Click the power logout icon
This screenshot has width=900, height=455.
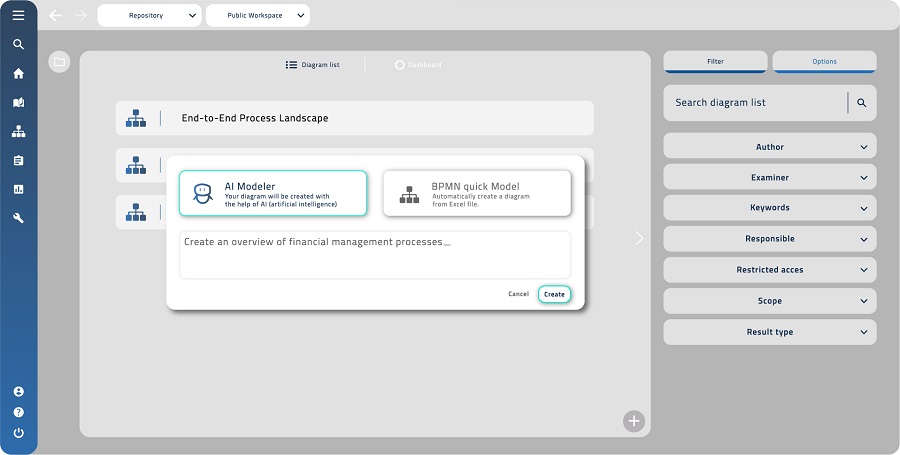[18, 433]
